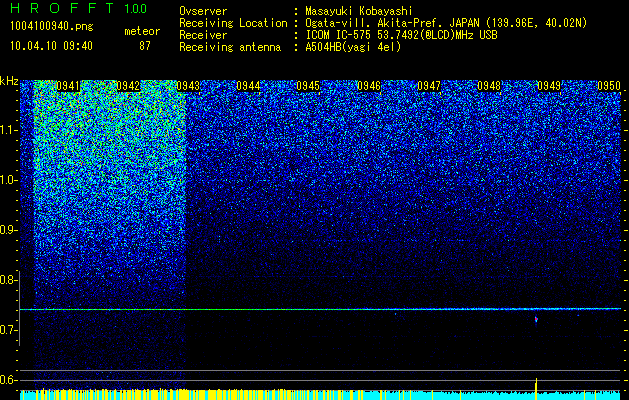Viewport: 629px width, 400px height.
Task: Click the 1.0 kHz axis label
Action: (9, 180)
